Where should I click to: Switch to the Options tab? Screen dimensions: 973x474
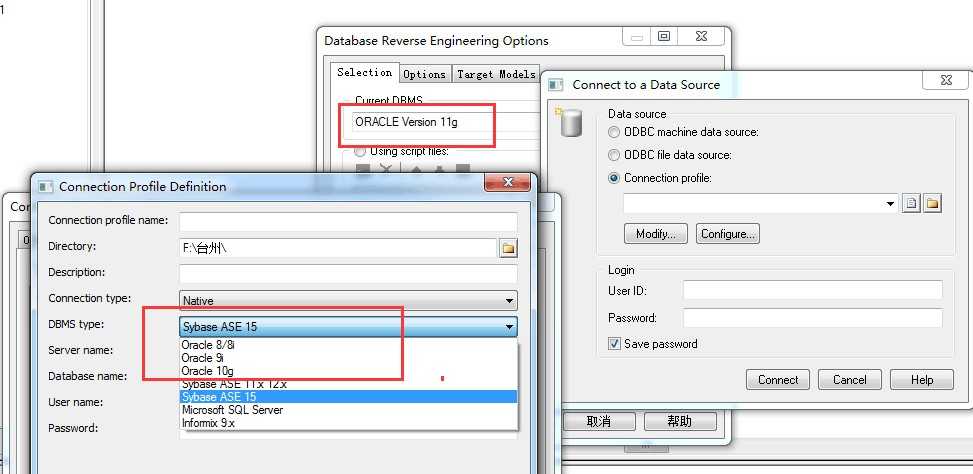click(x=424, y=74)
